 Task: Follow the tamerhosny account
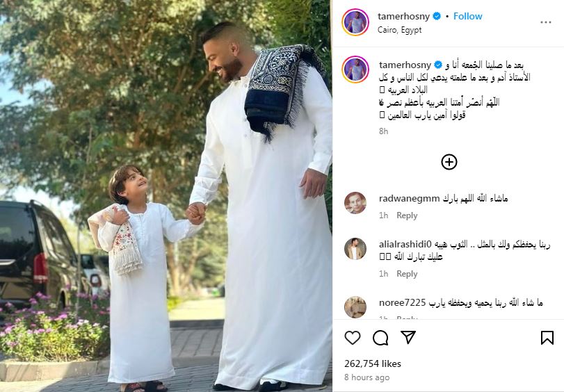pyautogui.click(x=467, y=16)
